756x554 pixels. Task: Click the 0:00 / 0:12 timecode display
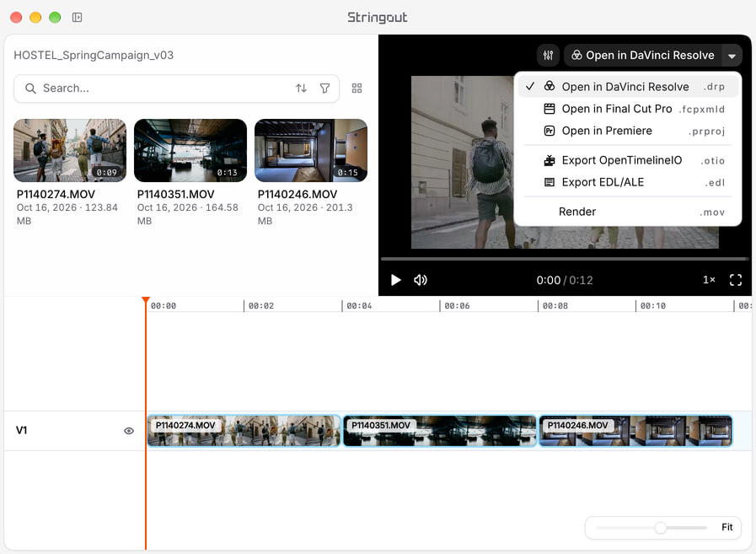click(x=565, y=280)
